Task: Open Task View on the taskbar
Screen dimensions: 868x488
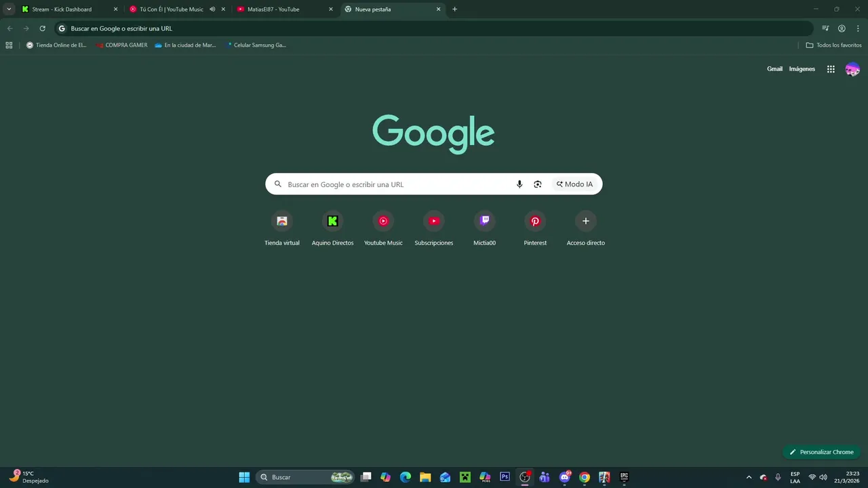Action: pos(366,477)
